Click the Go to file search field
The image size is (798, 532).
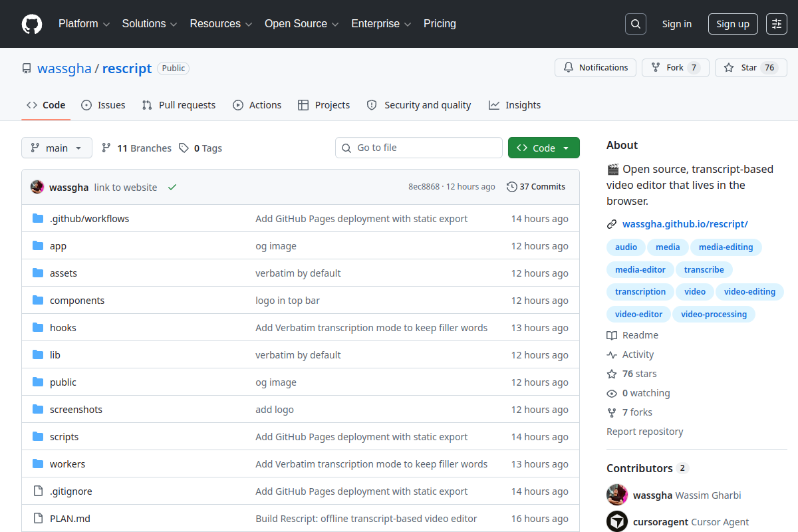(419, 148)
